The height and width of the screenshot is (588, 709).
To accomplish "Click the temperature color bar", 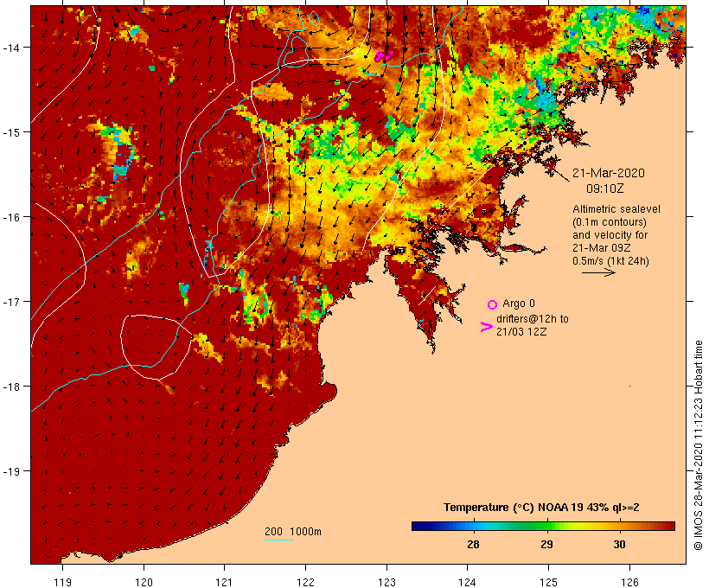I will point(543,526).
